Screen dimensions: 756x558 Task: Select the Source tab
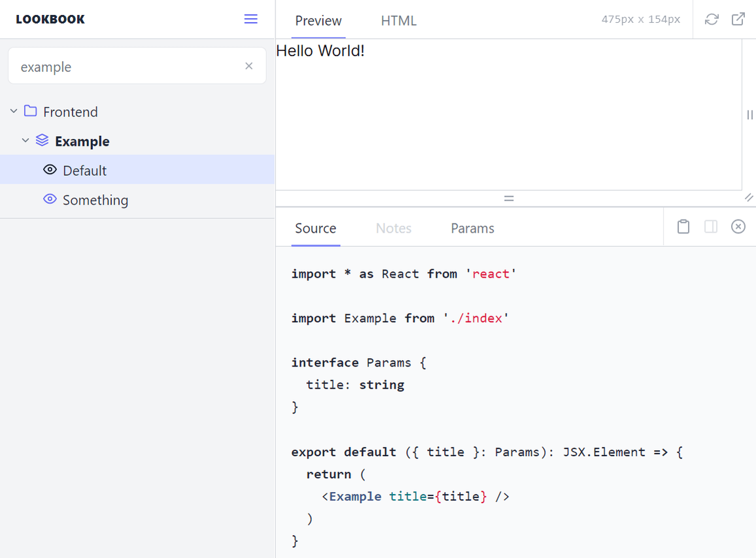[x=315, y=228]
